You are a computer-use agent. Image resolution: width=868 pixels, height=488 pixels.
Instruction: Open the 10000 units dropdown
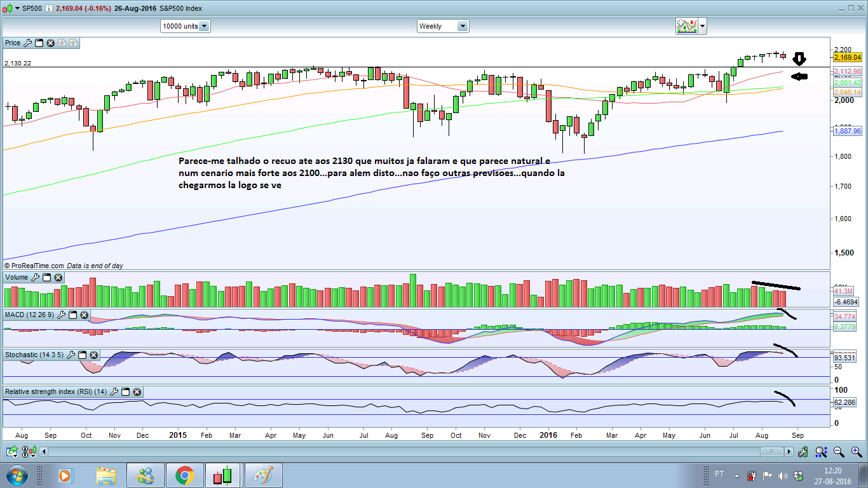[x=186, y=26]
